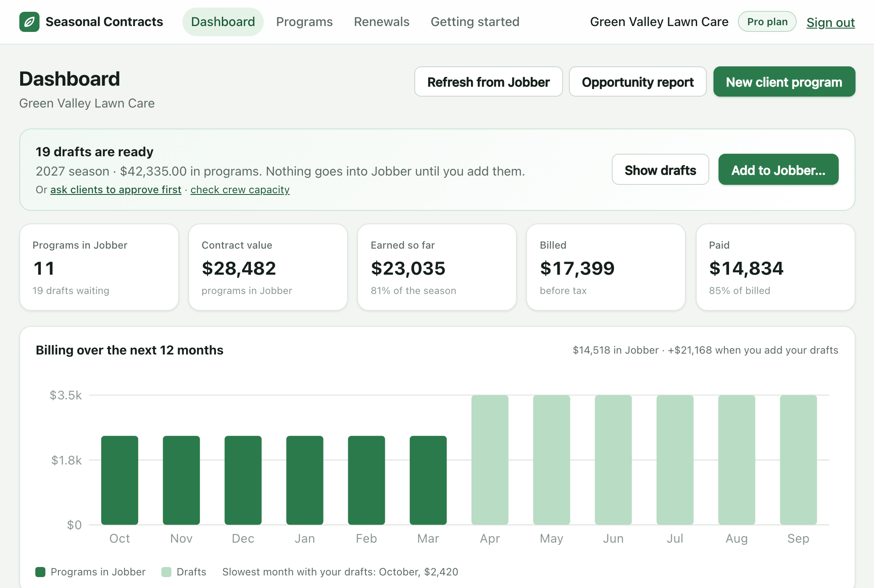Click the August drafts bar
The image size is (874, 588).
(x=737, y=460)
